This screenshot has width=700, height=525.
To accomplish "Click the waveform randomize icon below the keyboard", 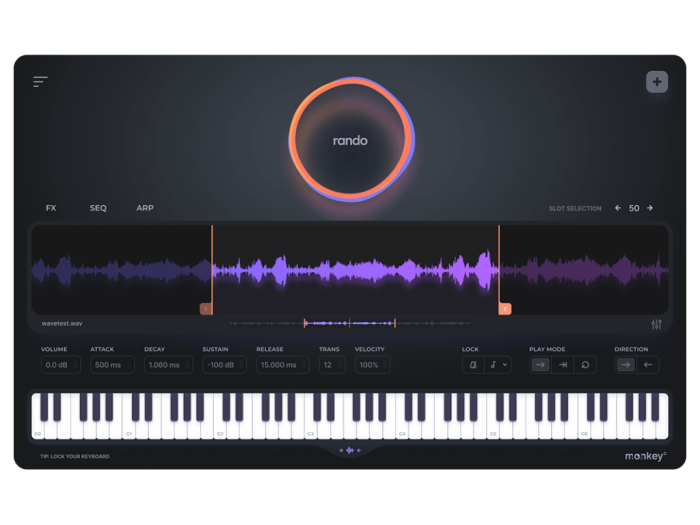I will tap(350, 450).
